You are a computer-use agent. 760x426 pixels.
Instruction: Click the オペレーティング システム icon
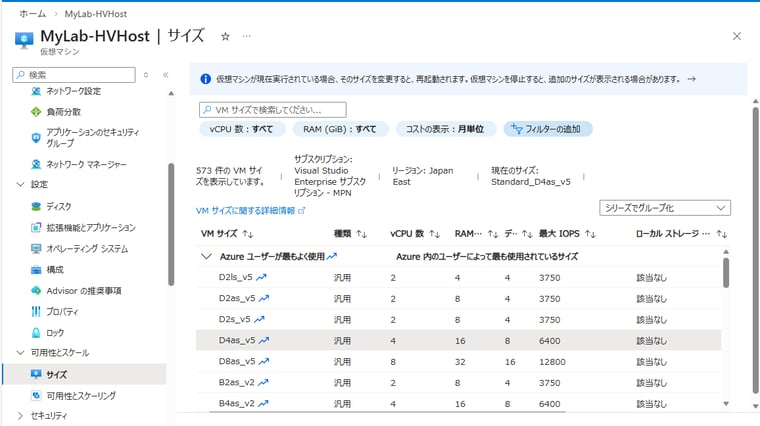[x=36, y=249]
